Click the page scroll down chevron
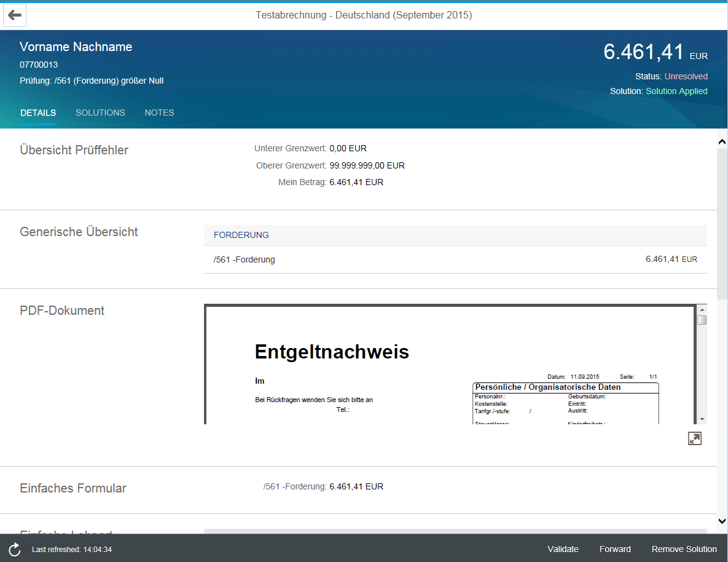 722,521
